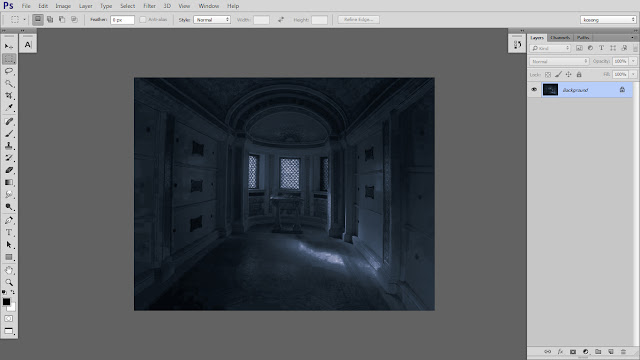Create new fill or adjustment layer
640x360 pixels.
click(x=586, y=351)
